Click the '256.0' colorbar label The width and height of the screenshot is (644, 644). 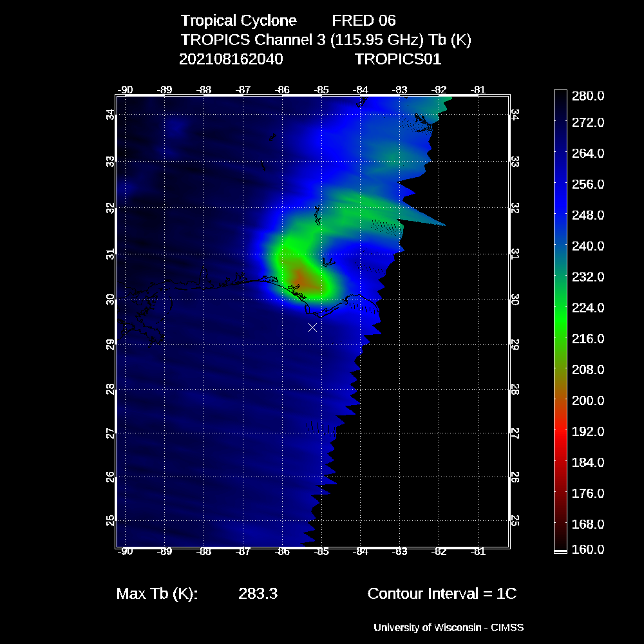point(588,184)
